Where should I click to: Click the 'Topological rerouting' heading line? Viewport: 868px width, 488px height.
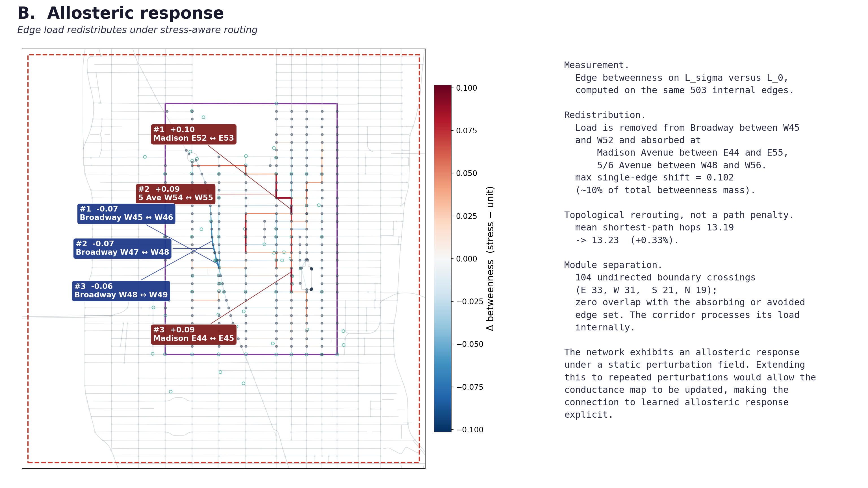click(x=679, y=215)
